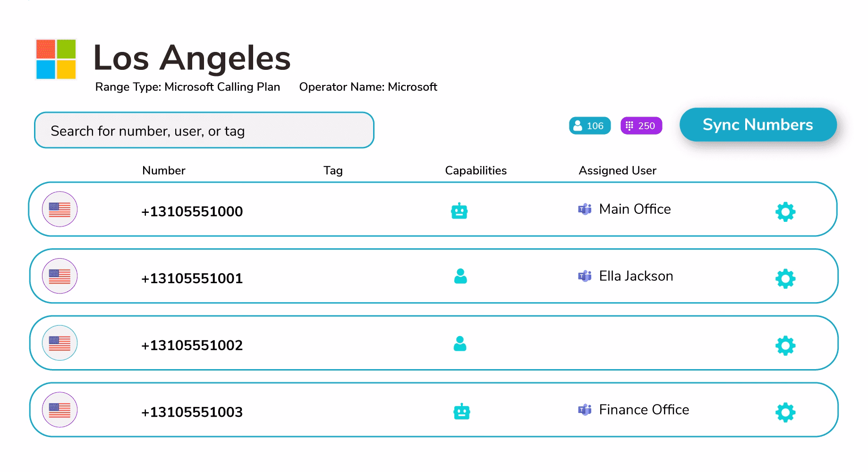Click the US flag icon beside +13105551003
Image resolution: width=868 pixels, height=472 pixels.
[x=59, y=410]
